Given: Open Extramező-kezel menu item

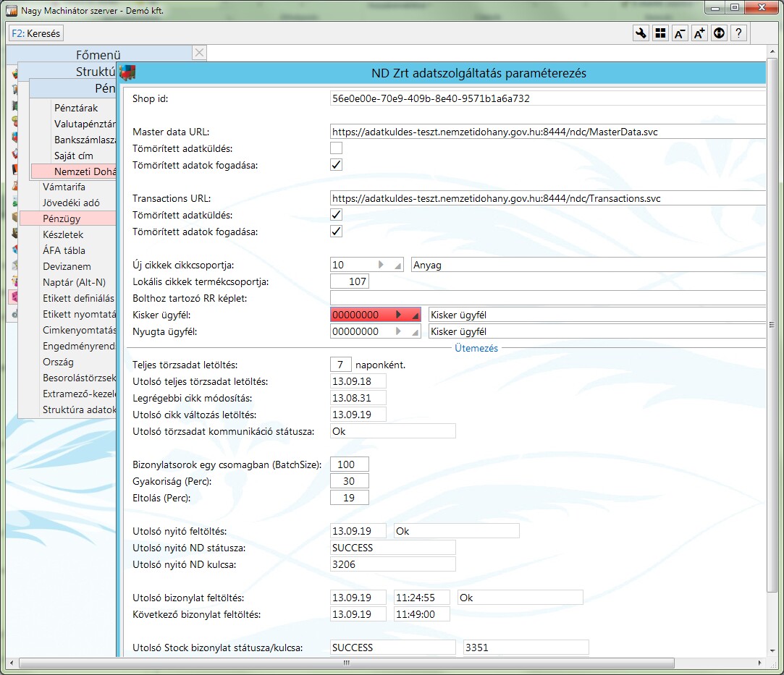Looking at the screenshot, I should pos(79,394).
